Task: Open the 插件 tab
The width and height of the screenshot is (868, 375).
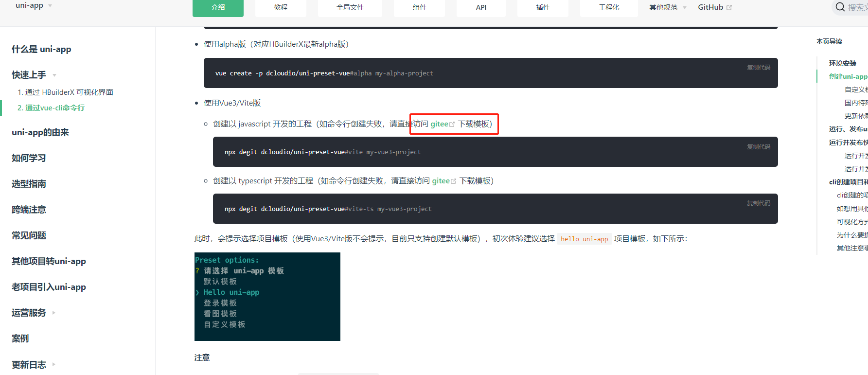Action: [x=543, y=7]
